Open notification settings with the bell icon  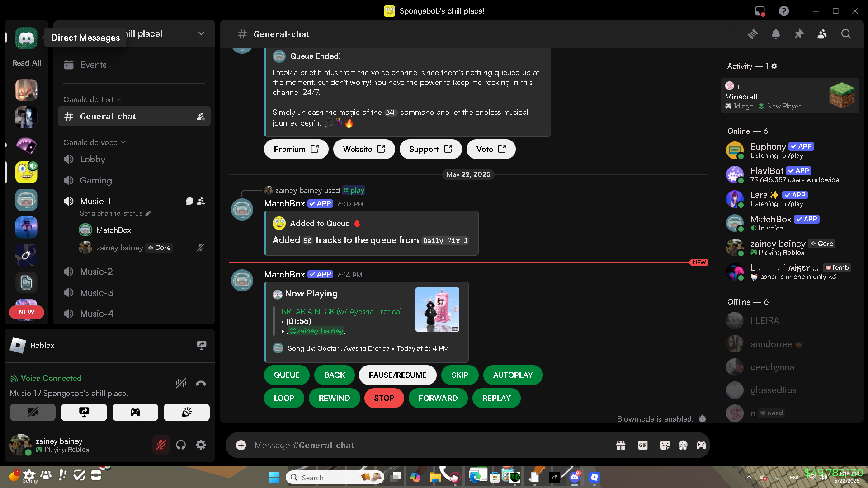click(x=776, y=34)
